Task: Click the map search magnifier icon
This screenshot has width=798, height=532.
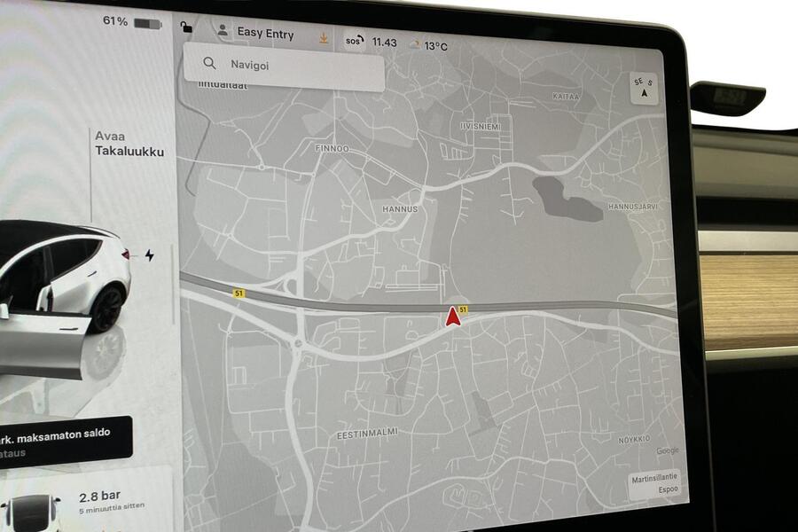Action: click(x=208, y=64)
